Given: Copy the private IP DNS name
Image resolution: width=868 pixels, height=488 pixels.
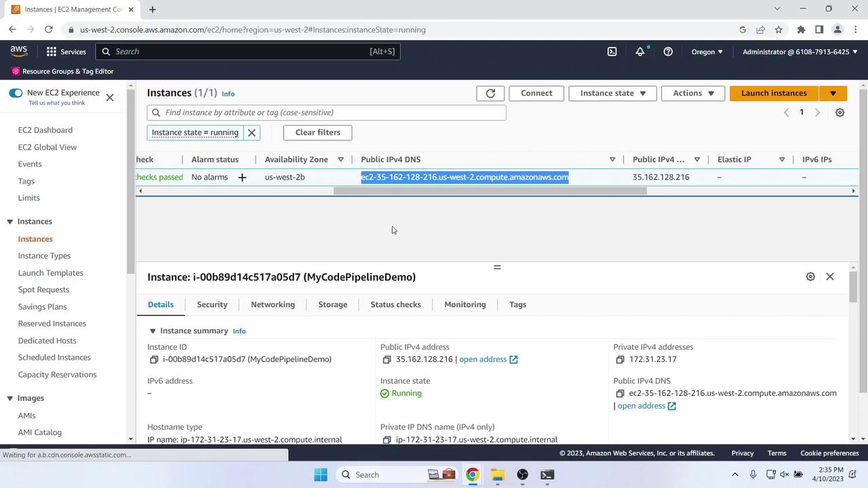Looking at the screenshot, I should pyautogui.click(x=387, y=440).
